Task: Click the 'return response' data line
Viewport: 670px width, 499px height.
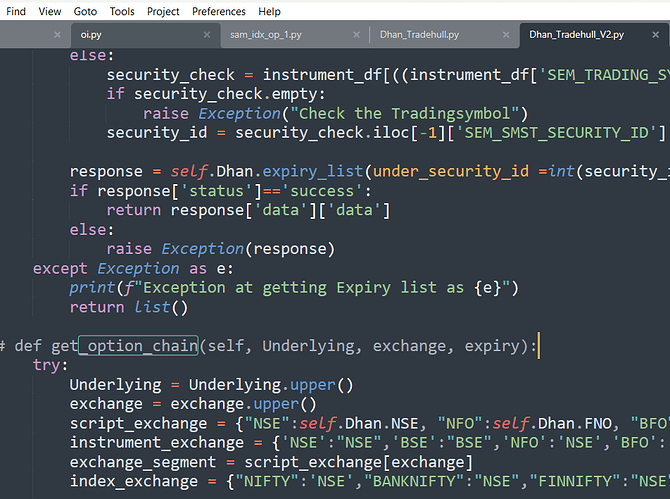Action: point(248,211)
